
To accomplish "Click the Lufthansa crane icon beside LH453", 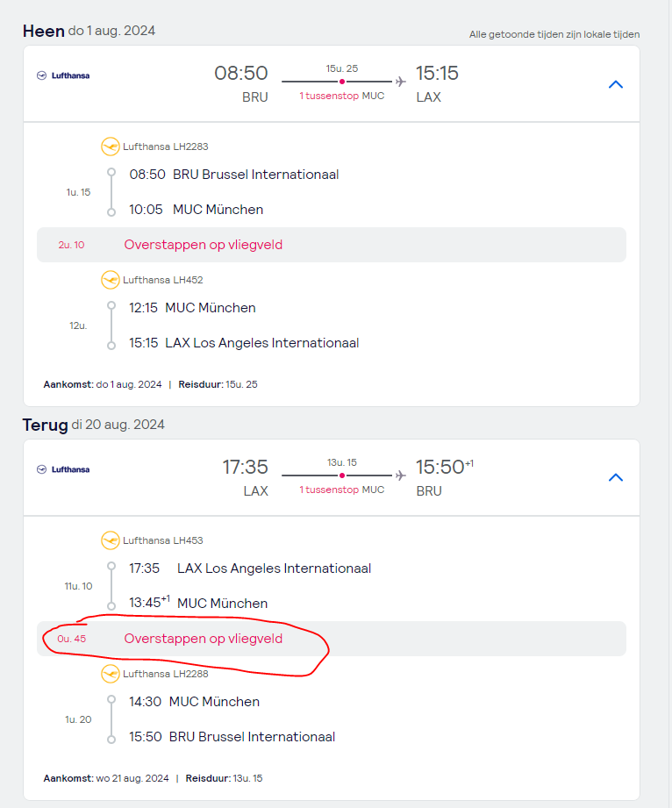I will click(111, 540).
